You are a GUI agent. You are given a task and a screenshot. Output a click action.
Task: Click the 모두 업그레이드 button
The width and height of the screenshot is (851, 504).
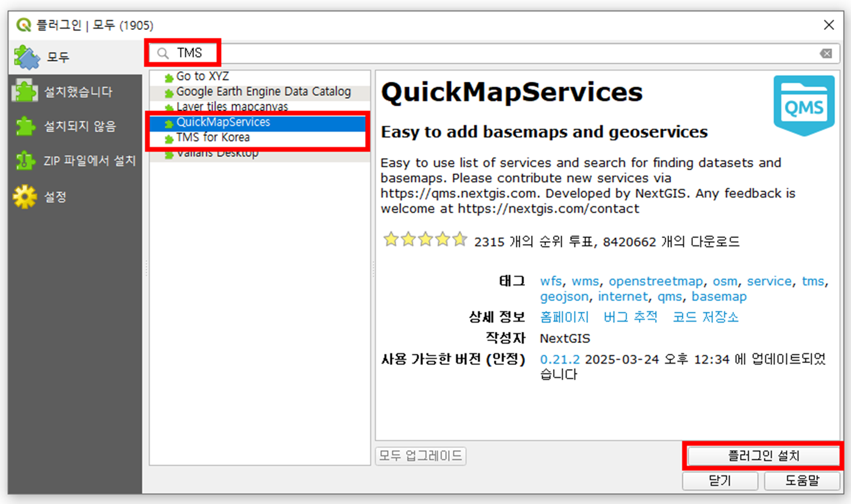[421, 456]
